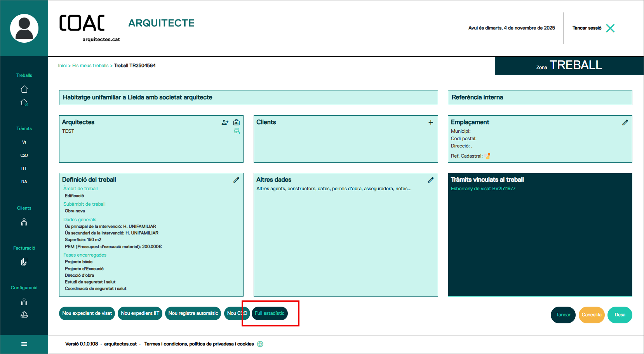
Task: Click the Nou expedient de visat button
Action: 87,314
